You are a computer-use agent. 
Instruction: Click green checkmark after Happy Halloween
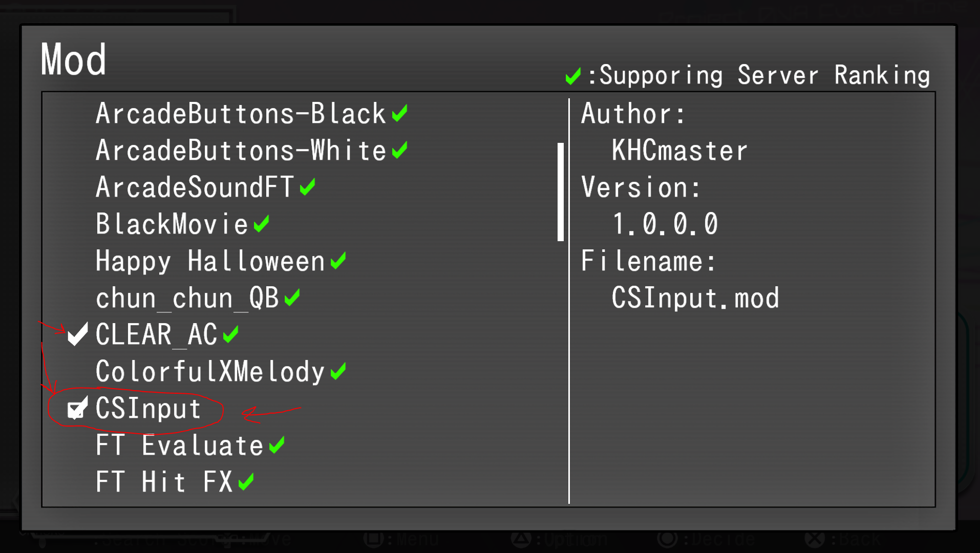(x=338, y=261)
